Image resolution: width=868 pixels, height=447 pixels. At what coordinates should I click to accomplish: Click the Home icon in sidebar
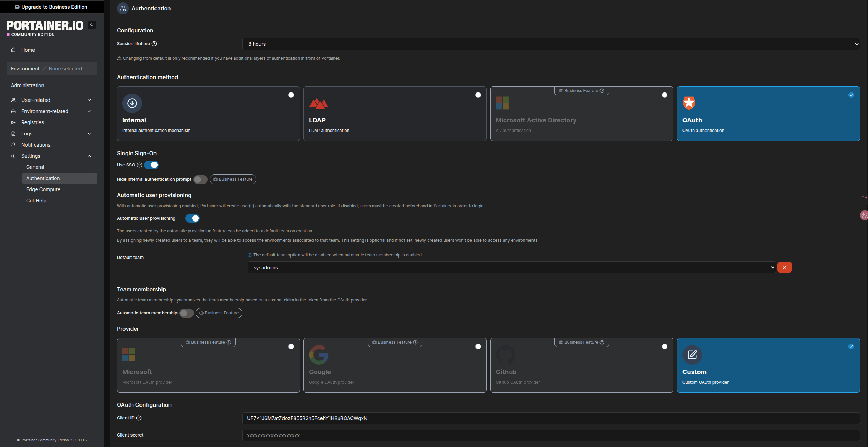pyautogui.click(x=13, y=50)
